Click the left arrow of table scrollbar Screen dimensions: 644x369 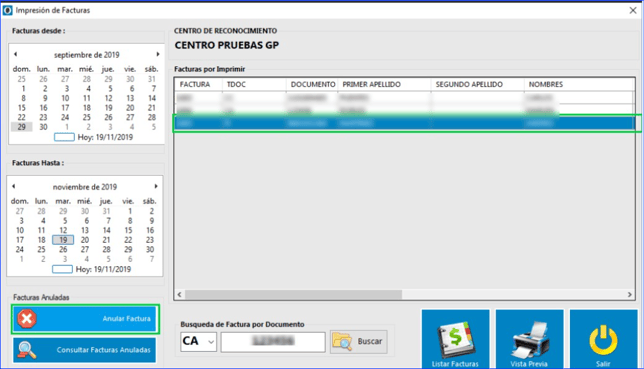tap(179, 295)
